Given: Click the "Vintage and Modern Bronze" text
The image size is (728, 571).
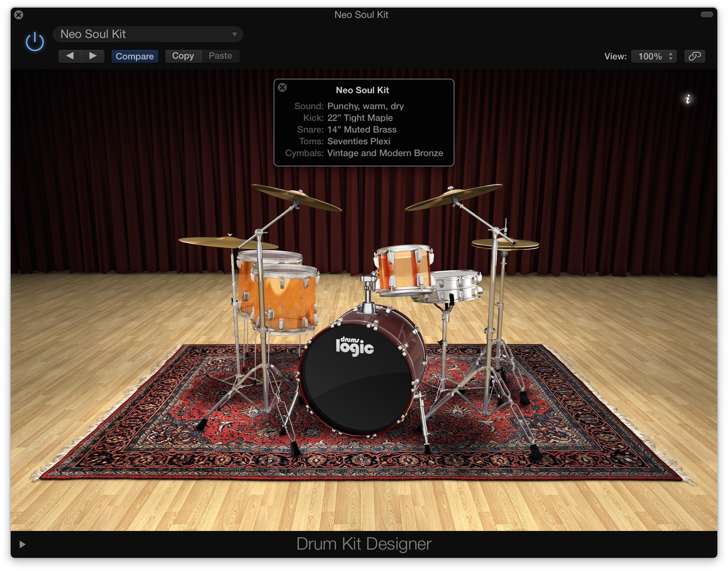Looking at the screenshot, I should coord(385,153).
